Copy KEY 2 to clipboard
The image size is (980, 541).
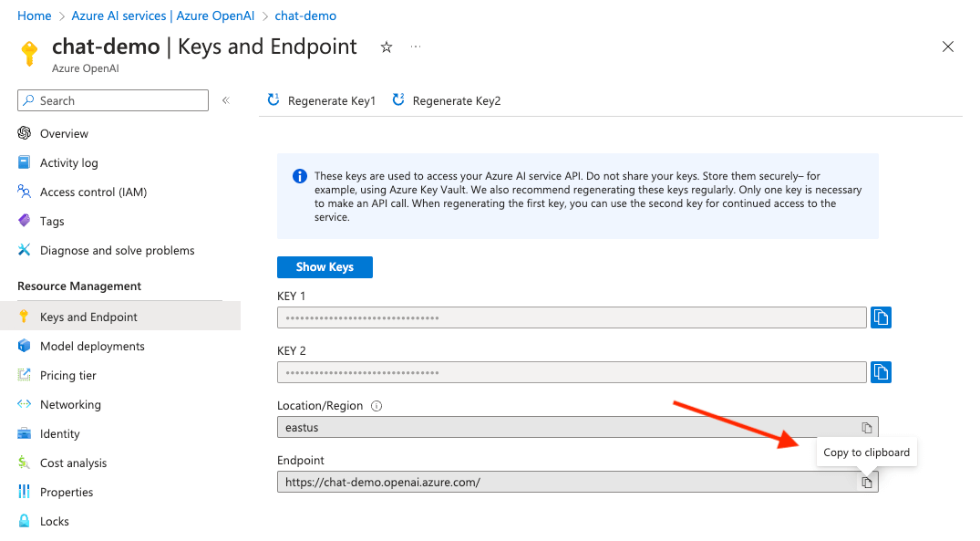coord(880,371)
